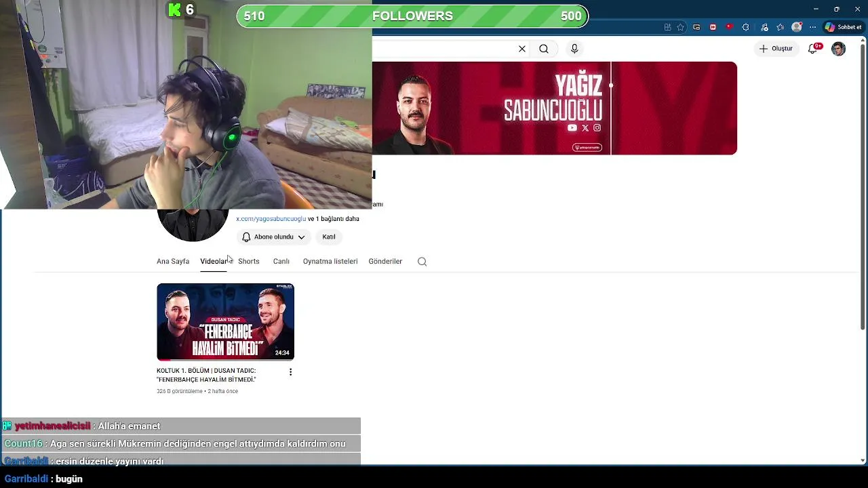This screenshot has height=488, width=868.
Task: Select the Videolar tab
Action: coord(214,261)
